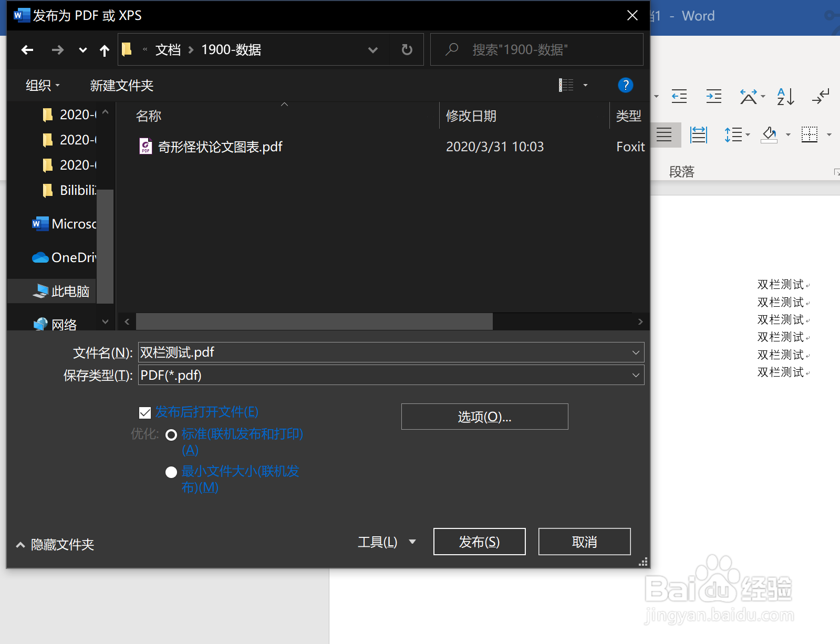The width and height of the screenshot is (840, 644).
Task: Go forward using the forward arrow
Action: pos(58,50)
